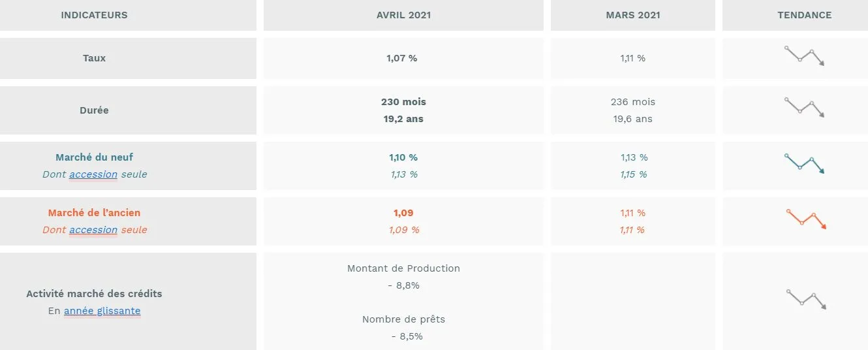This screenshot has height=350, width=868.
Task: Click the INDICATEURS column header
Action: [94, 15]
